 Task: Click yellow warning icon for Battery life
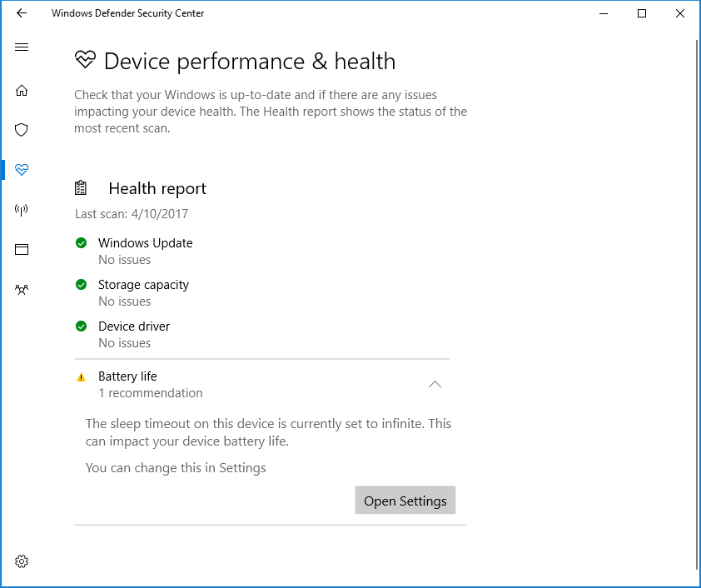(x=81, y=377)
